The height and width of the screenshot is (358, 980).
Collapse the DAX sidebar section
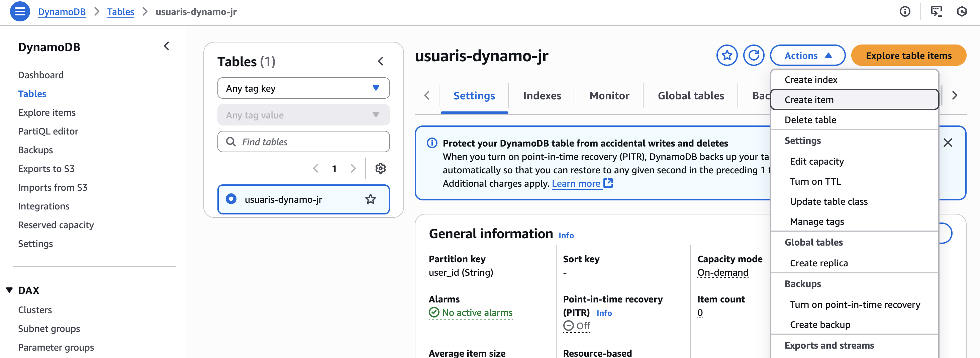(x=9, y=290)
